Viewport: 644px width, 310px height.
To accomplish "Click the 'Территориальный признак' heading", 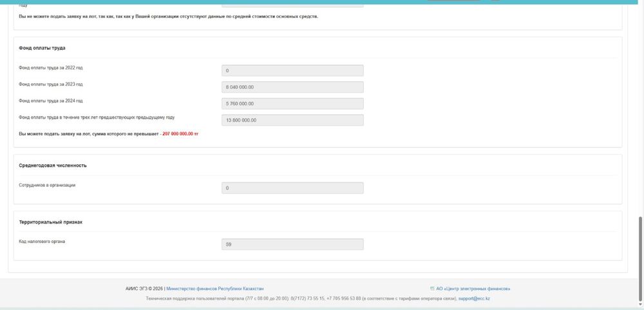I will (50, 222).
